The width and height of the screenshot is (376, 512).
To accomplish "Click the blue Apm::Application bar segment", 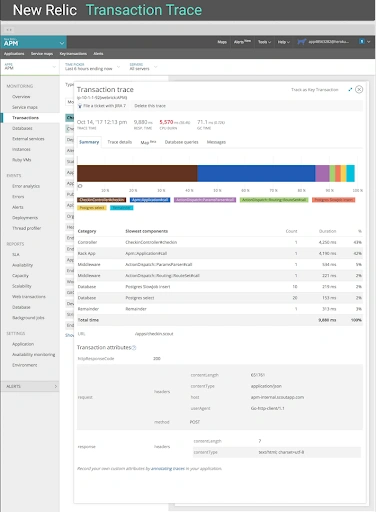I will (x=256, y=173).
